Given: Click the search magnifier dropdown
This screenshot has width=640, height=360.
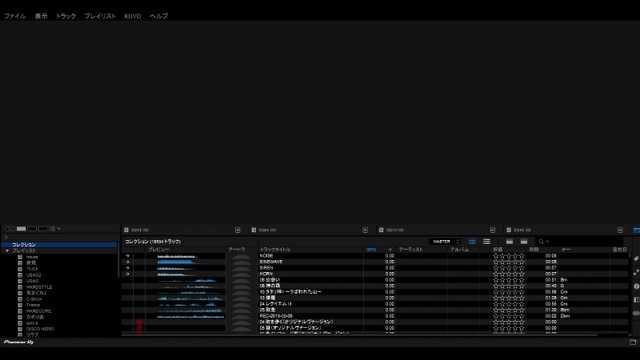Looking at the screenshot, I should pos(543,242).
